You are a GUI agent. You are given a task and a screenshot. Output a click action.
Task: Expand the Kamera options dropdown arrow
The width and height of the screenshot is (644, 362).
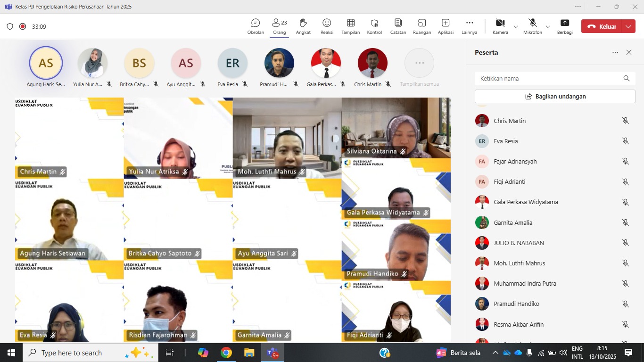click(x=516, y=27)
